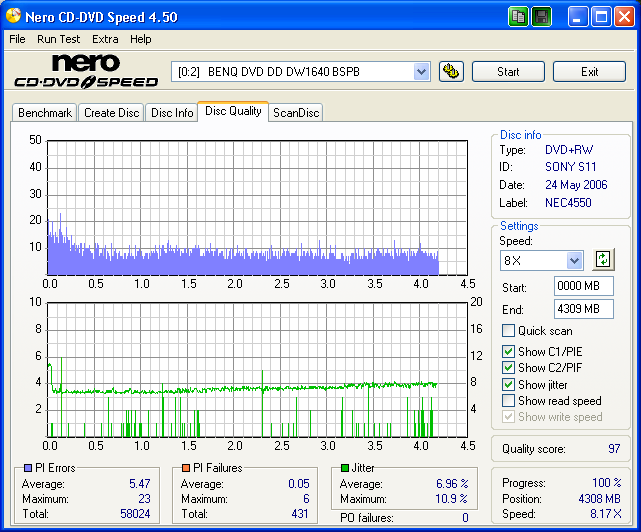Toggle the Show jitter checkbox
This screenshot has width=641, height=532.
[x=509, y=385]
